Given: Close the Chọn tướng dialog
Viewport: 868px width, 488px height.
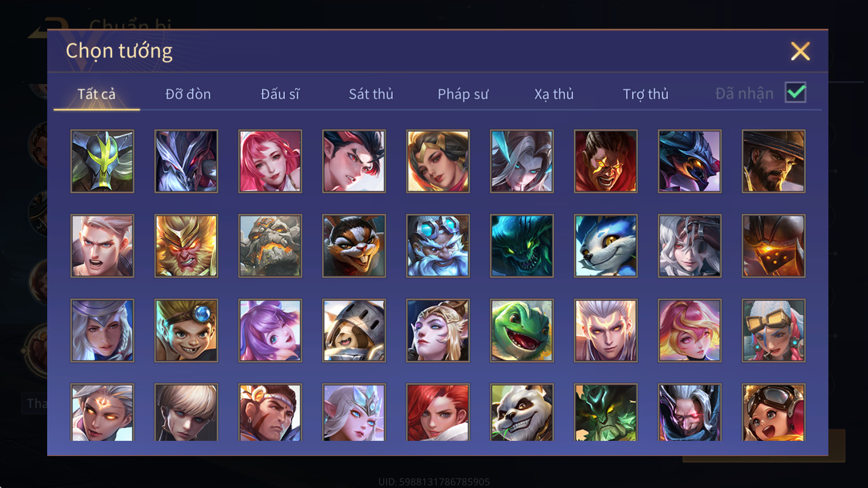Looking at the screenshot, I should point(800,51).
